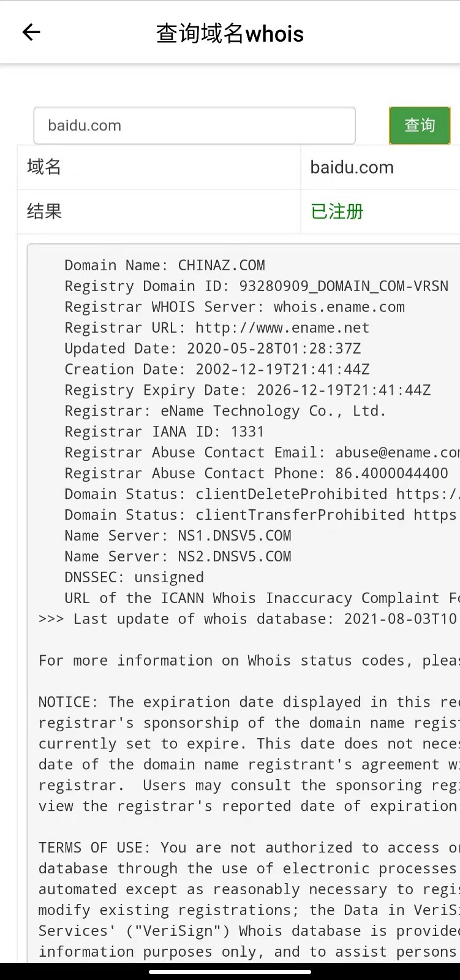This screenshot has width=460, height=980.
Task: Open the http://www.ename.net registrar URL
Action: pos(282,328)
